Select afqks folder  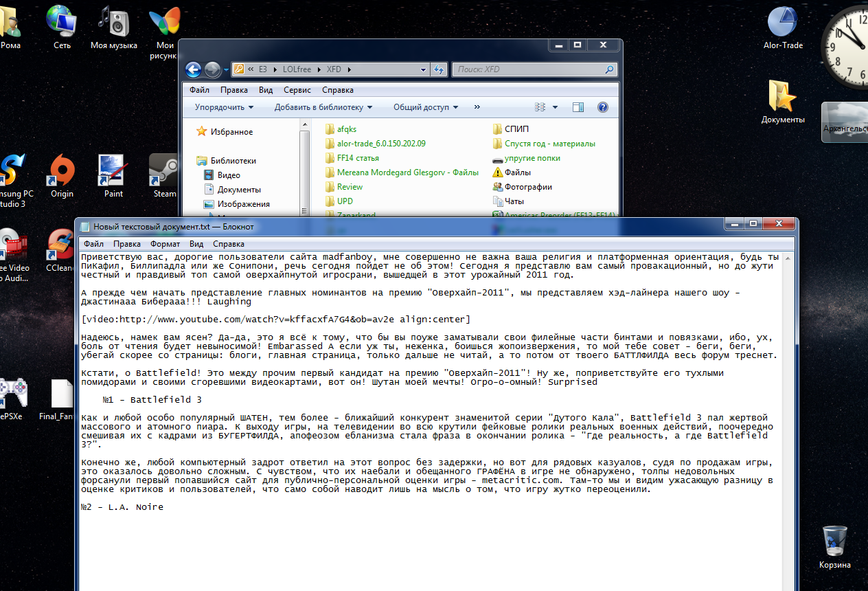coord(341,129)
